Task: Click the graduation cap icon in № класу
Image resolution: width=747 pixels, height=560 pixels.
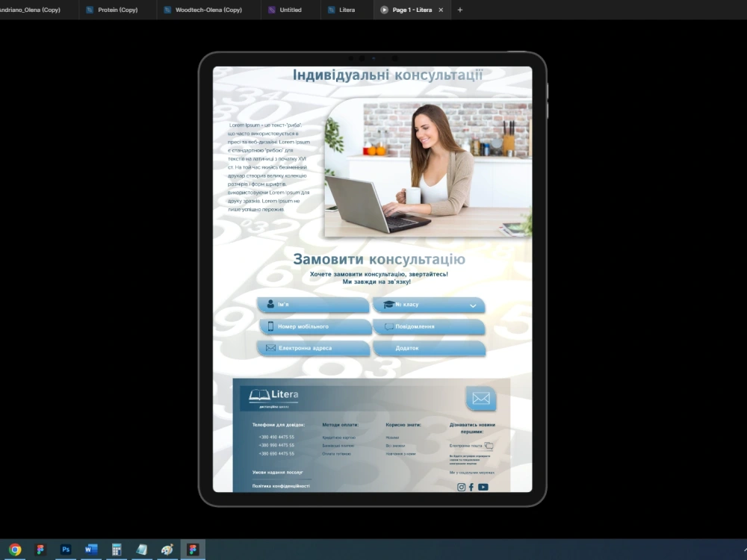Action: (x=388, y=305)
